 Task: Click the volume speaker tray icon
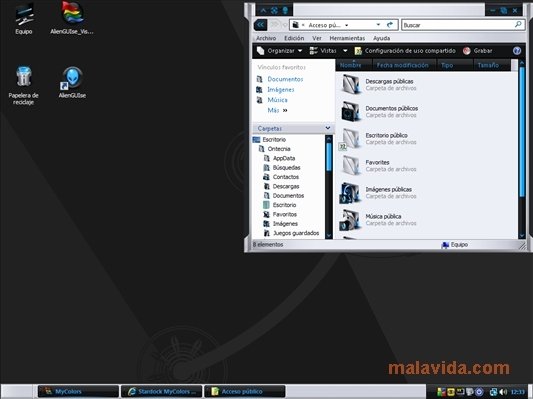[x=503, y=392]
